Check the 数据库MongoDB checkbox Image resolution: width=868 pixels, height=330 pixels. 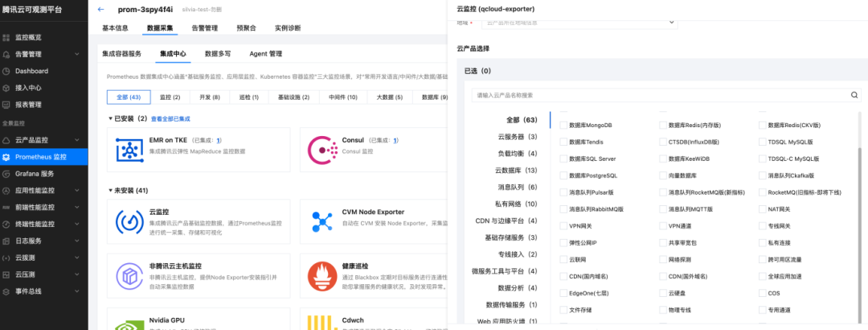pyautogui.click(x=563, y=126)
